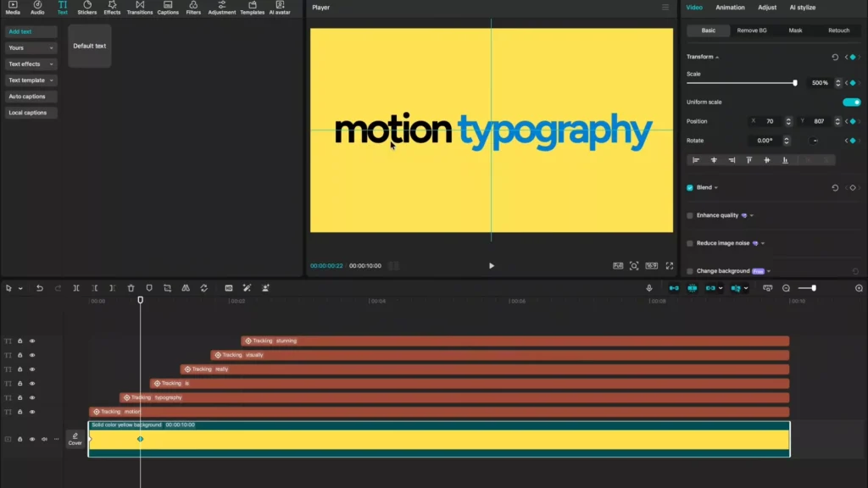Viewport: 868px width, 488px height.
Task: Click the mirror/flip icon in timeline toolbar
Action: (186, 288)
